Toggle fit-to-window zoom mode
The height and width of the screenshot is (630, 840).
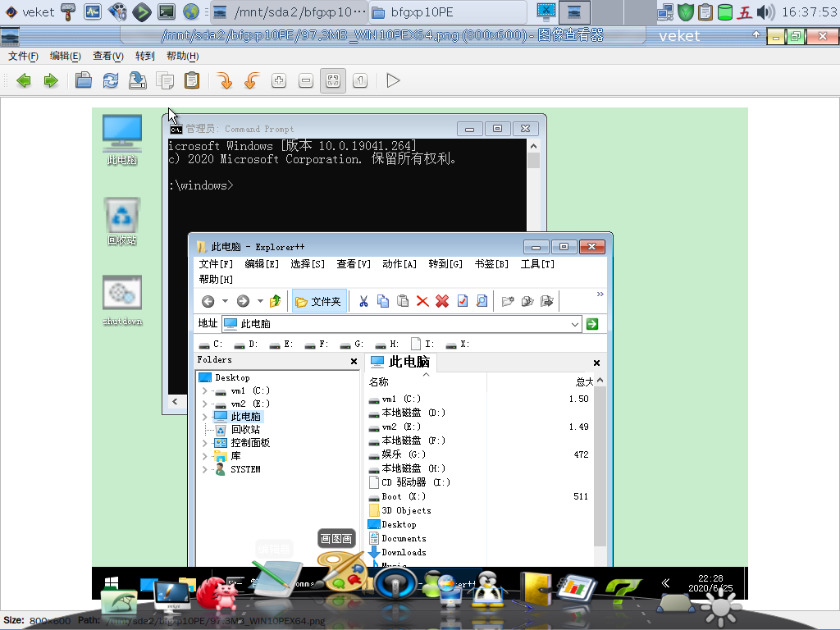333,81
